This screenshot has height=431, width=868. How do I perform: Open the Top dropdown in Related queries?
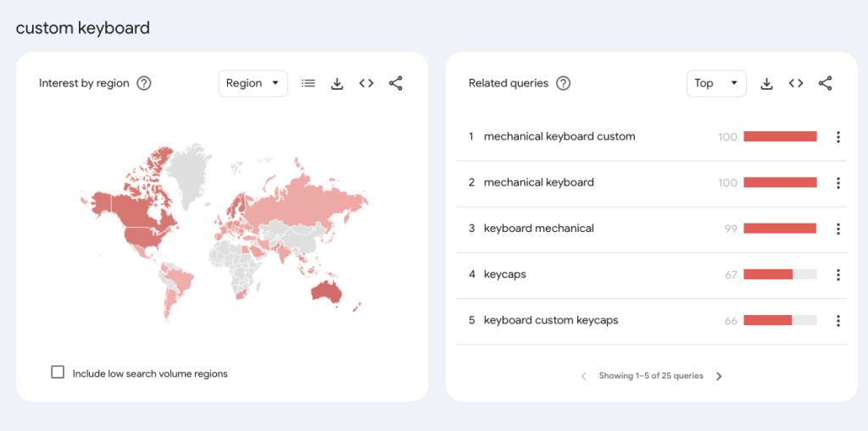[716, 84]
